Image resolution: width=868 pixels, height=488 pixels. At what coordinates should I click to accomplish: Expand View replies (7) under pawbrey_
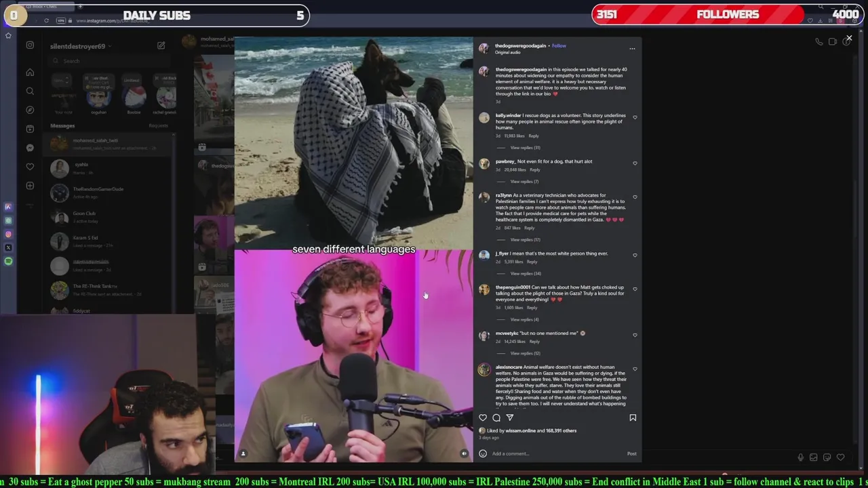pos(524,182)
